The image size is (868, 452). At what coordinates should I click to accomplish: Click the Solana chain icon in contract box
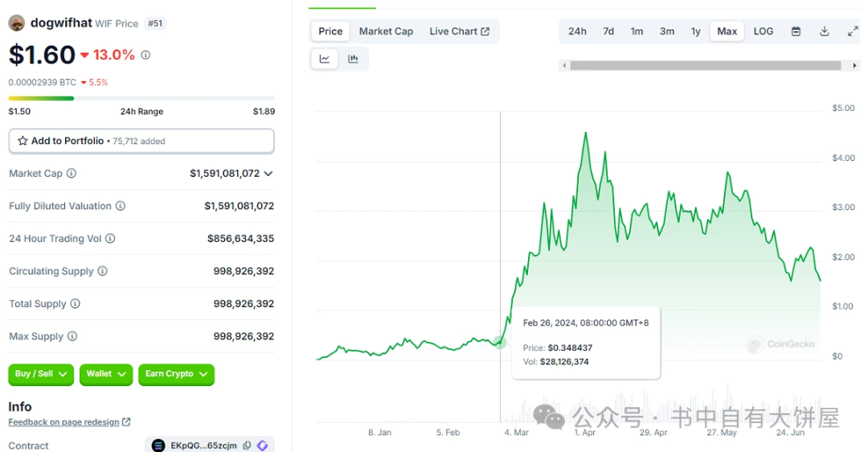tap(158, 446)
